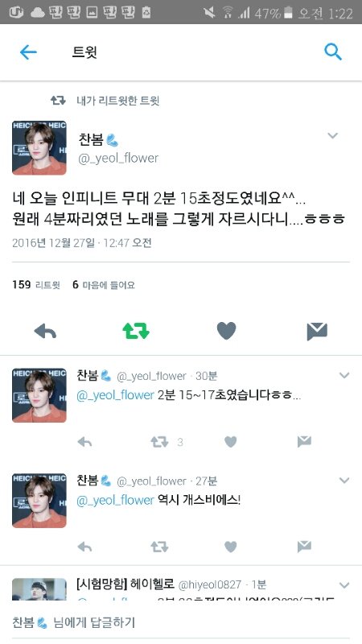Retweet the 30분 reply with 3 retweets

[159, 442]
